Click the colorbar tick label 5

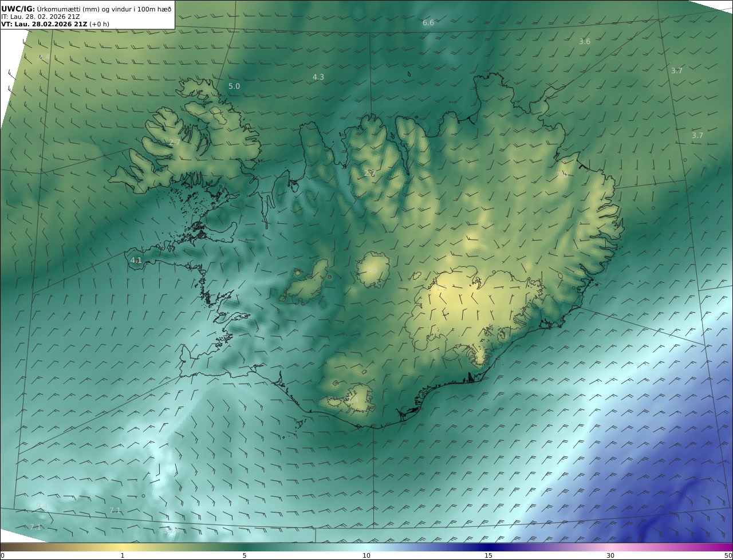245,555
